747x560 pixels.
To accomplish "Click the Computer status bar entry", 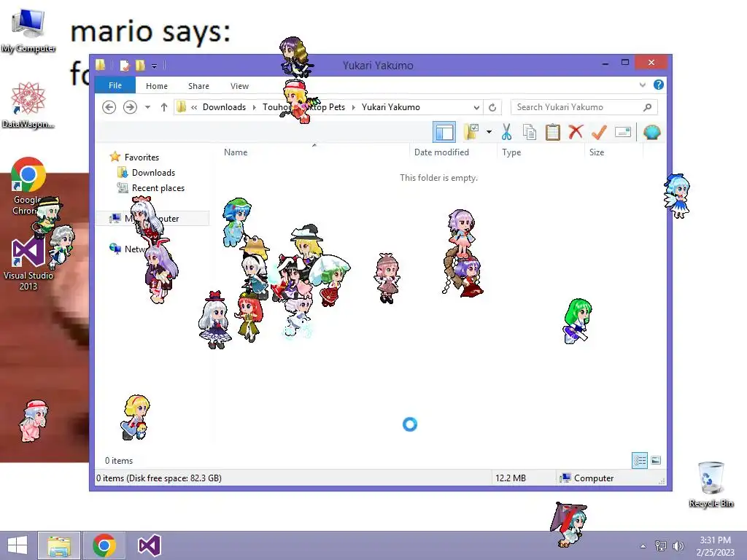I will [587, 478].
